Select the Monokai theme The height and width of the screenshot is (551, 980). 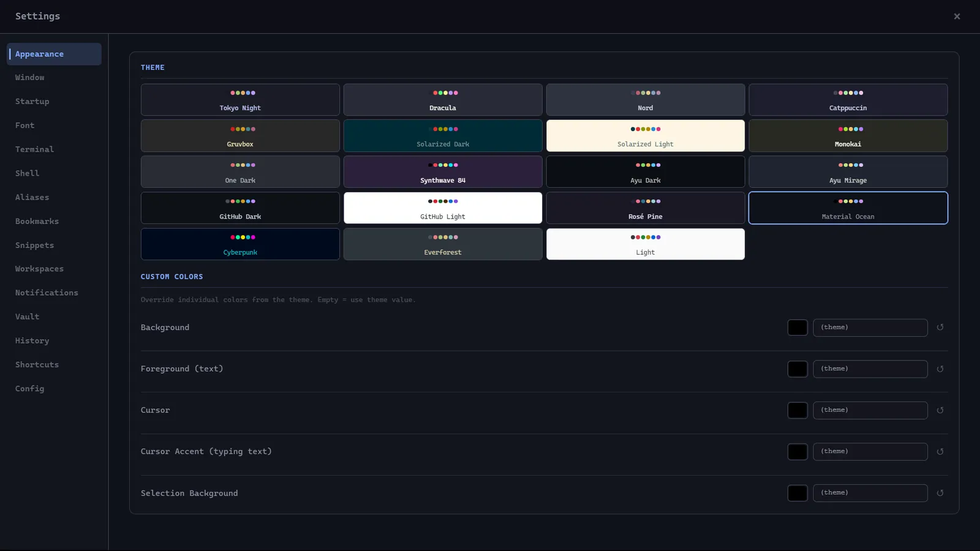(x=848, y=136)
